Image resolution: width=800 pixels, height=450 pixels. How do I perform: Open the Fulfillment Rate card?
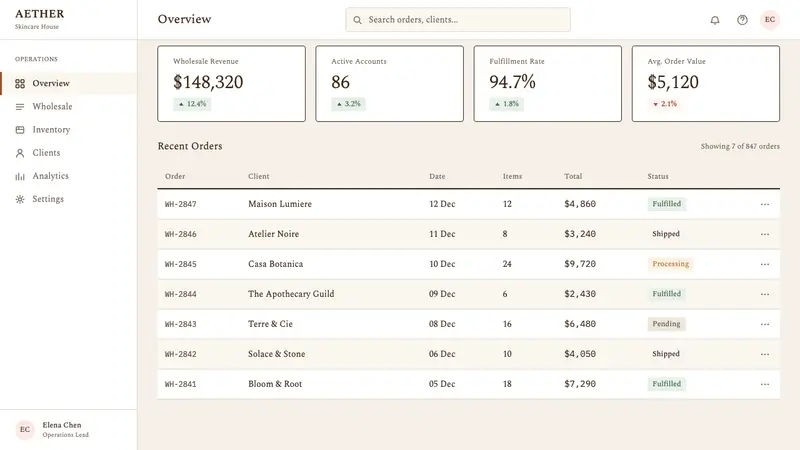(547, 84)
